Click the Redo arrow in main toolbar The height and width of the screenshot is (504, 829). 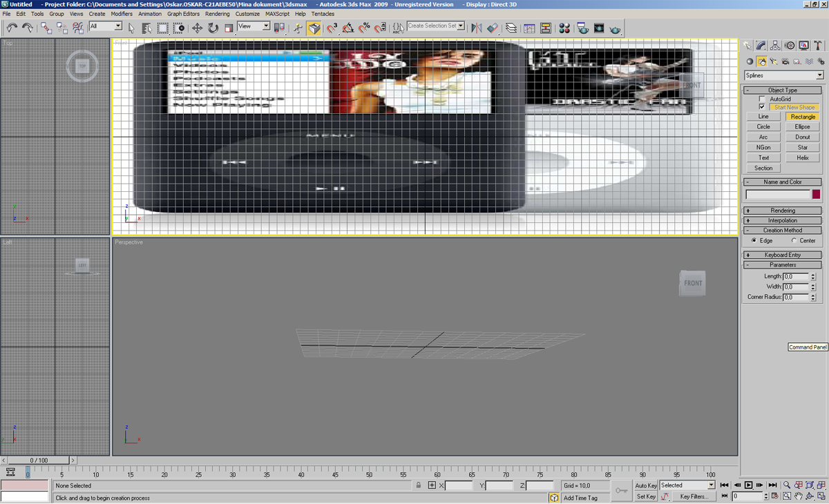(x=28, y=28)
